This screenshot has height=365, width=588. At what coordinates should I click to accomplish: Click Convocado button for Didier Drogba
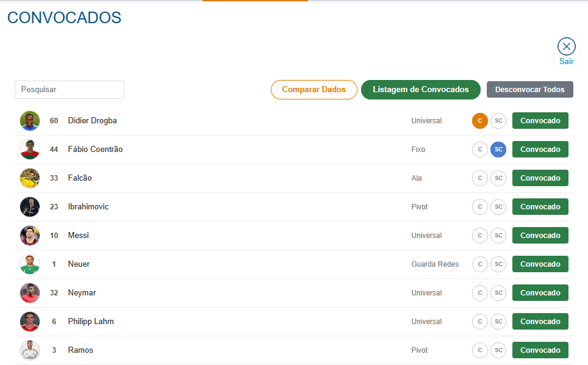click(x=540, y=121)
